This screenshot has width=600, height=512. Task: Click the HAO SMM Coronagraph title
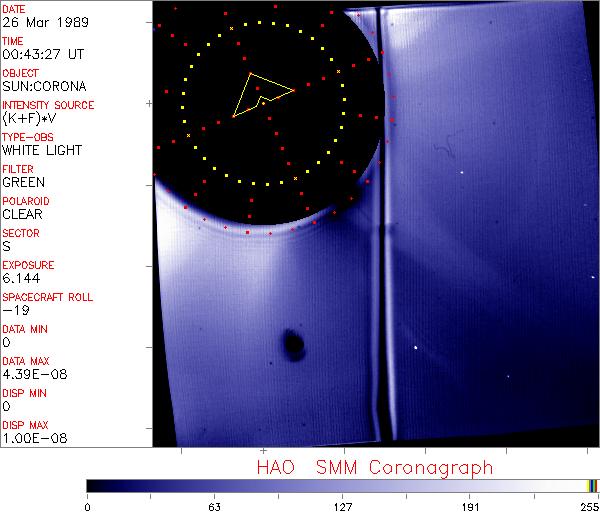[375, 468]
